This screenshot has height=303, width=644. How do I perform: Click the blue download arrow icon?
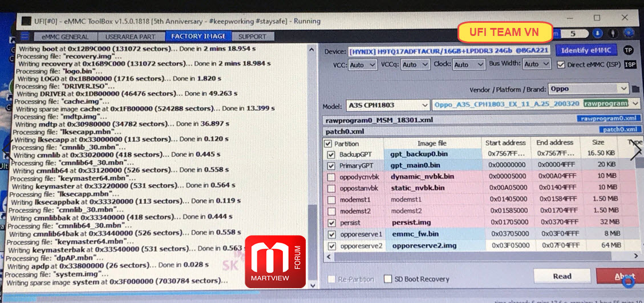tap(597, 33)
